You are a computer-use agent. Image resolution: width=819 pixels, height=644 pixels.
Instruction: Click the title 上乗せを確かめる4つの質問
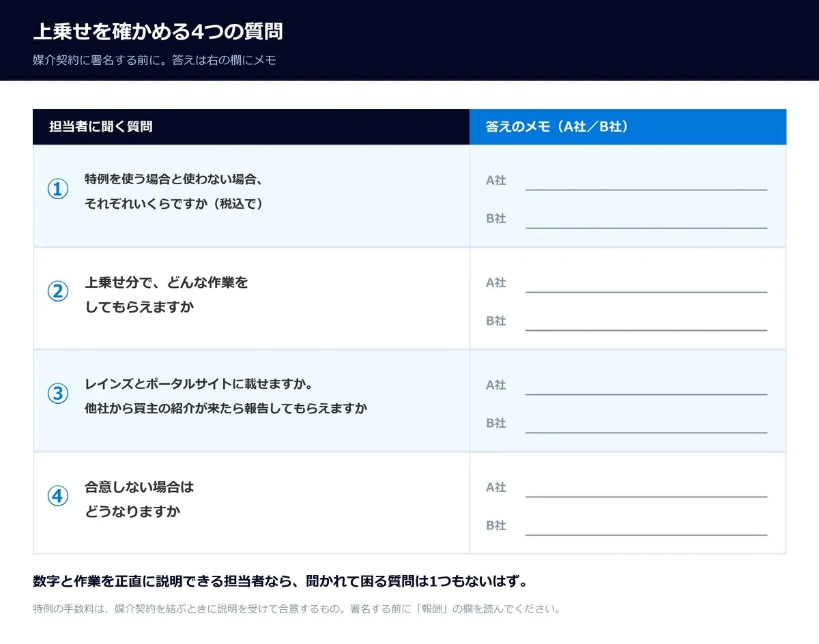[158, 31]
